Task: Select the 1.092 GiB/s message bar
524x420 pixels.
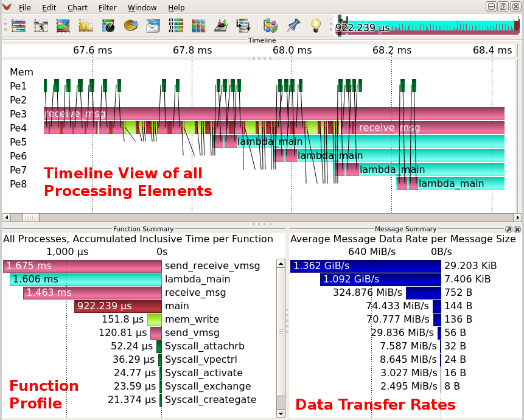Action: 380,279
